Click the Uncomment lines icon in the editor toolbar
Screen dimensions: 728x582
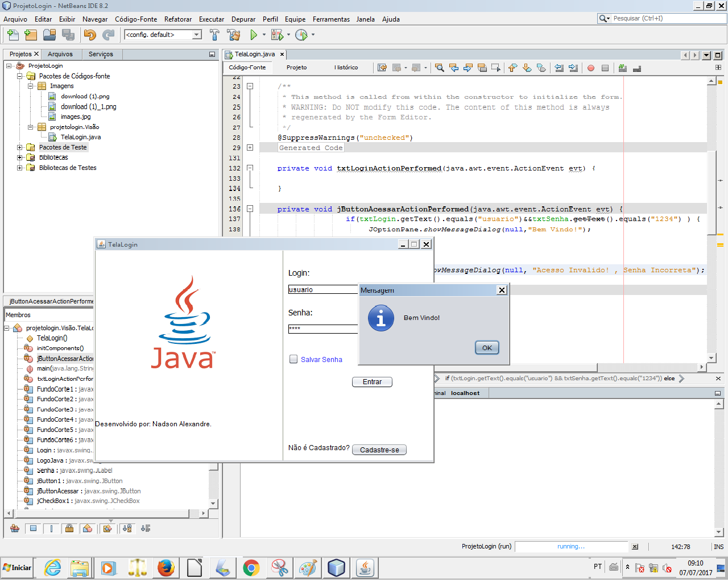point(637,68)
